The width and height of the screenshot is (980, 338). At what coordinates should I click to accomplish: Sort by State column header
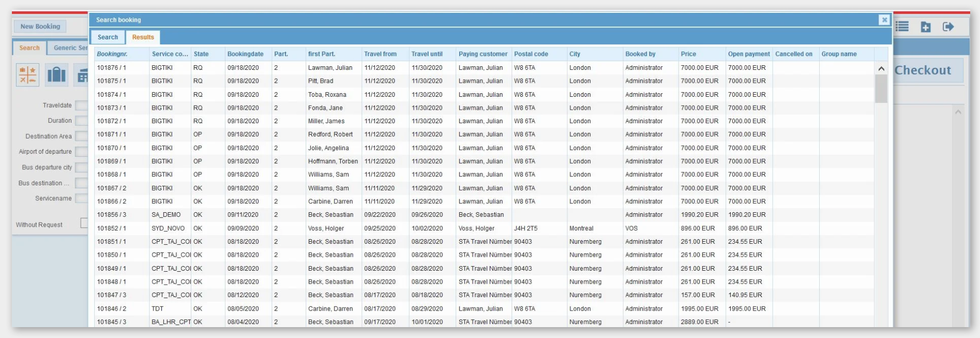click(x=208, y=54)
